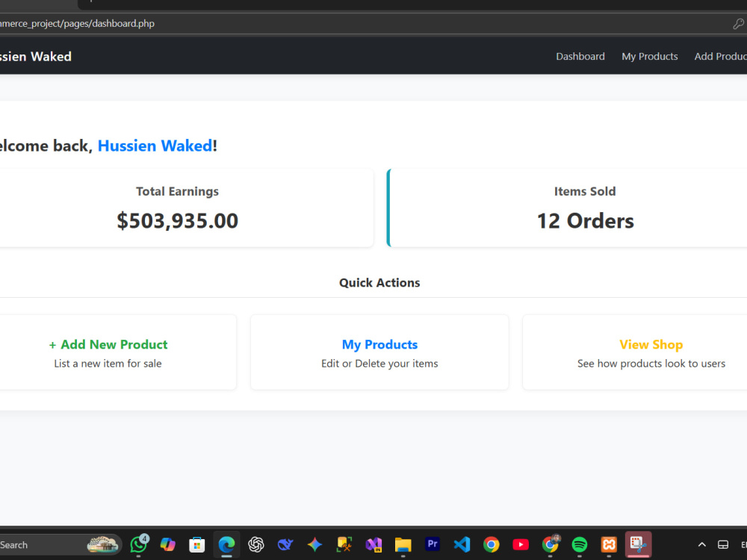Open ChatGPT app from taskbar
Viewport: 747px width, 560px height.
pos(255,544)
